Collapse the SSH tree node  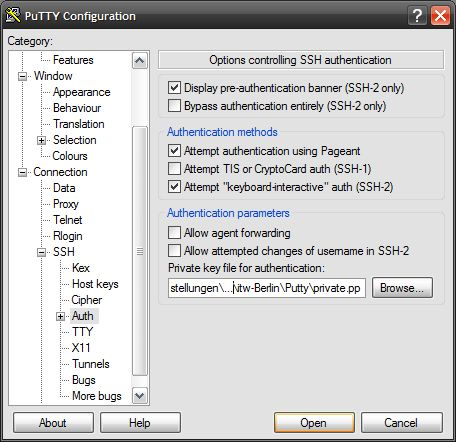coord(41,252)
